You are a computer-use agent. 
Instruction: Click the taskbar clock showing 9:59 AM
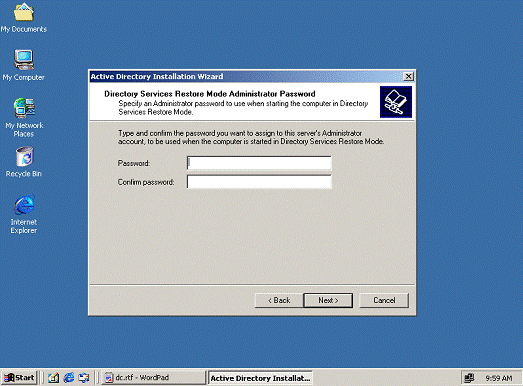tap(499, 378)
